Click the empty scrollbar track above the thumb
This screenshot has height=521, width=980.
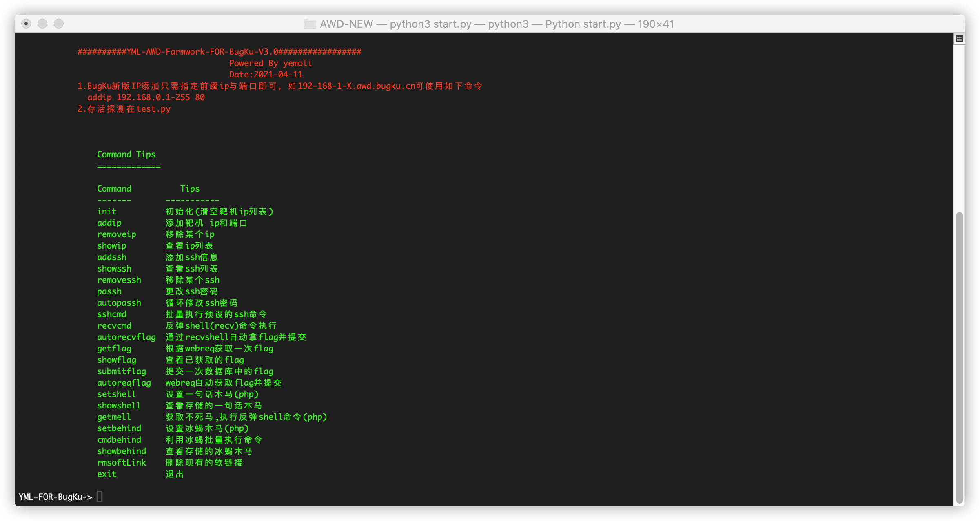coord(960,126)
